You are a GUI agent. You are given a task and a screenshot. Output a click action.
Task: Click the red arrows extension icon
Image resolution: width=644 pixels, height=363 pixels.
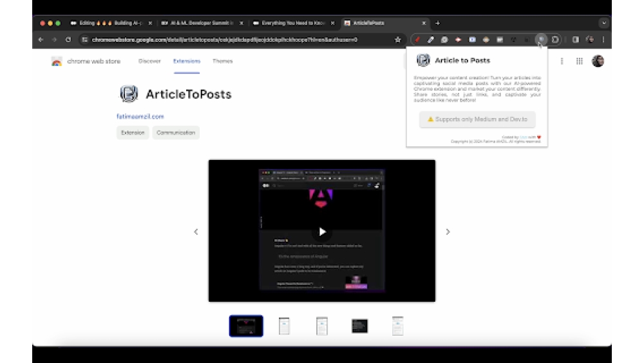pos(459,40)
